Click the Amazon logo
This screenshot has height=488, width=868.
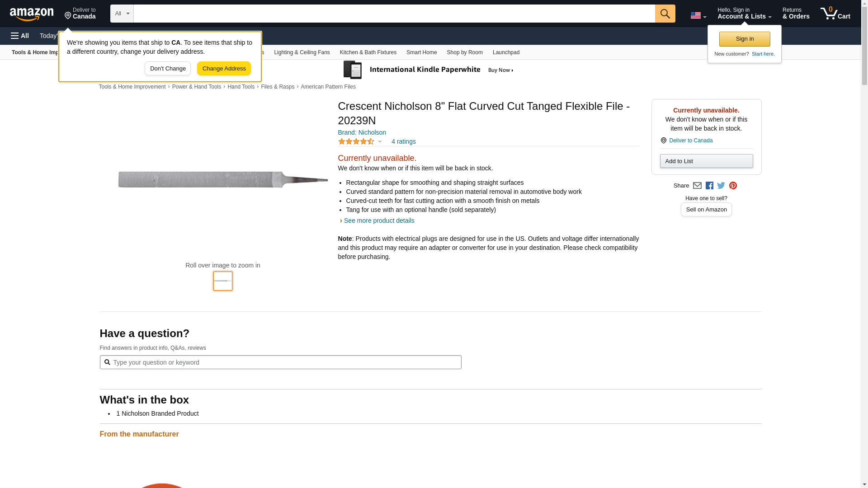click(32, 14)
